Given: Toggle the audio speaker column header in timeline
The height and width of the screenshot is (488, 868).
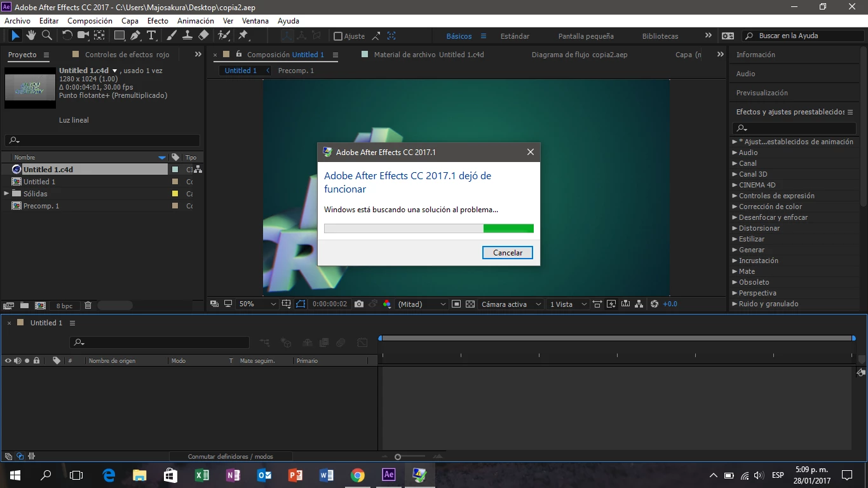Looking at the screenshot, I should click(17, 360).
